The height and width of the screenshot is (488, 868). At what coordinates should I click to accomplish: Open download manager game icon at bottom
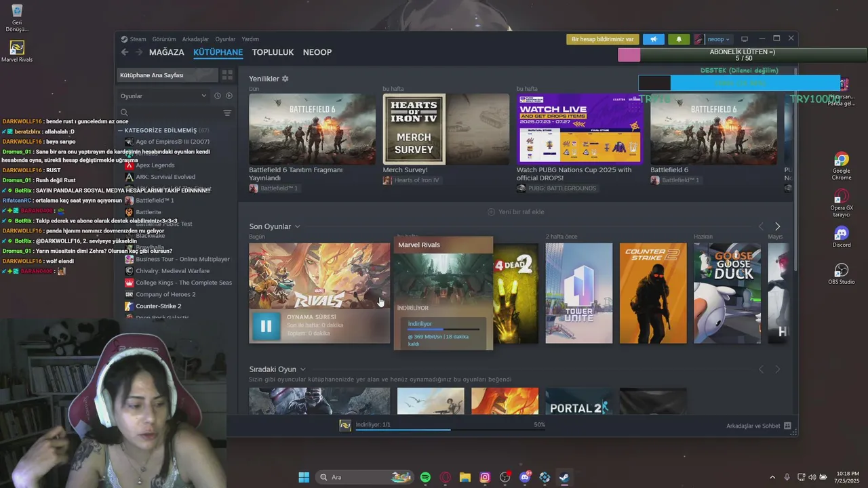[x=345, y=425]
